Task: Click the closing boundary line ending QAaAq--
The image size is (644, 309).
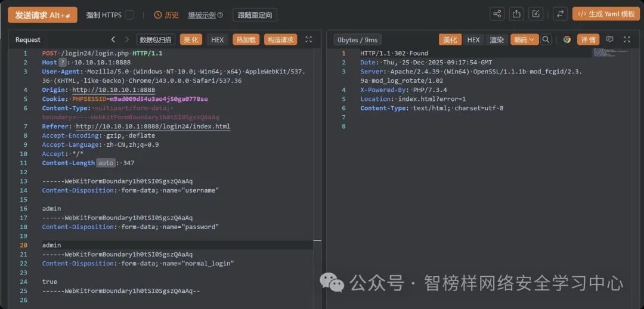Action: click(x=121, y=291)
